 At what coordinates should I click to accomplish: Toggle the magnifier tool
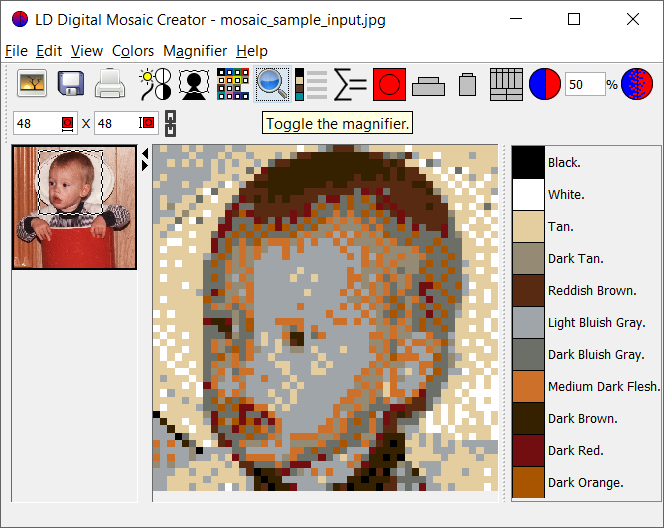(x=272, y=84)
